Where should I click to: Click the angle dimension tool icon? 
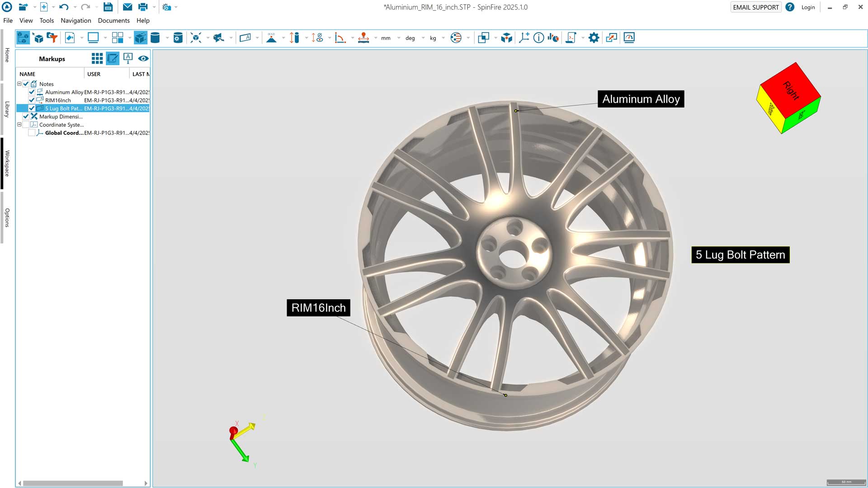[340, 38]
